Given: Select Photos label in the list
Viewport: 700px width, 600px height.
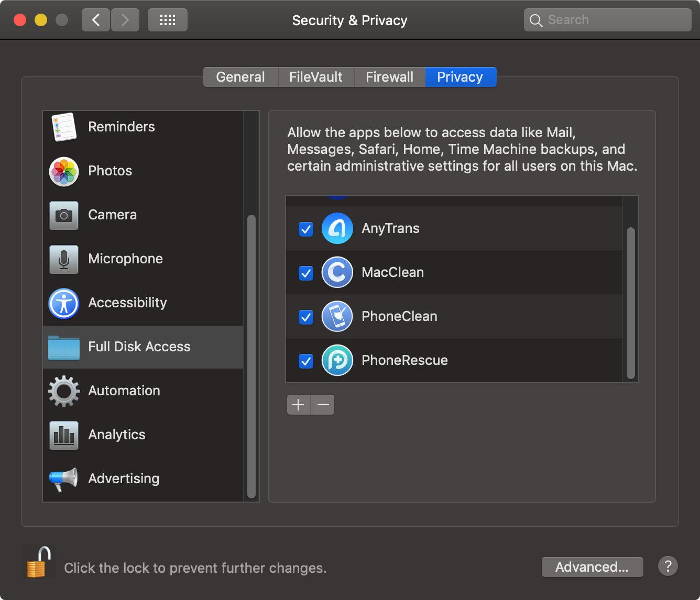Looking at the screenshot, I should coord(110,171).
